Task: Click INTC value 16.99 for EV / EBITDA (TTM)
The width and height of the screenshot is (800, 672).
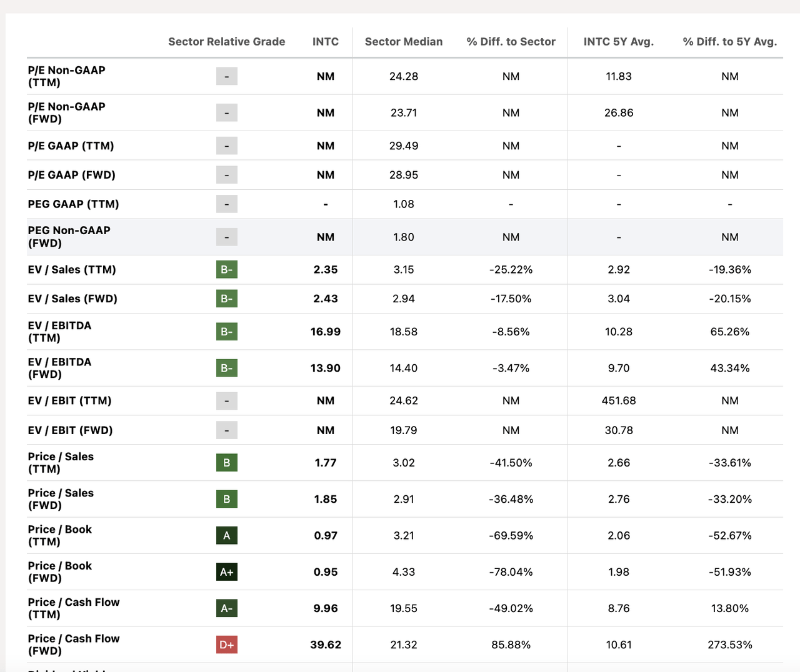Action: [326, 332]
